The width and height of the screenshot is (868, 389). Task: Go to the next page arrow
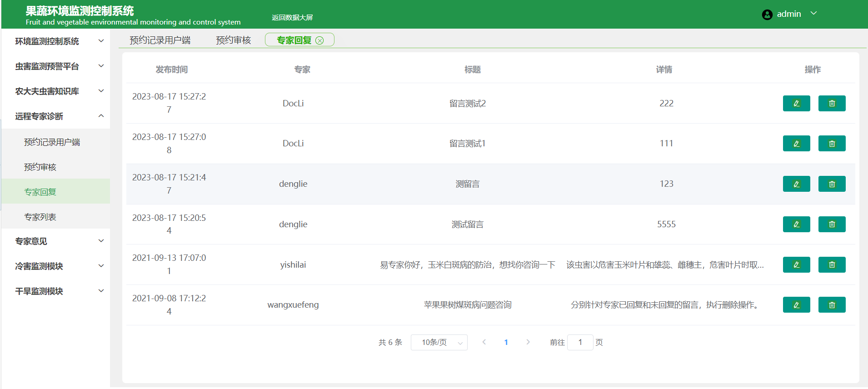[528, 342]
